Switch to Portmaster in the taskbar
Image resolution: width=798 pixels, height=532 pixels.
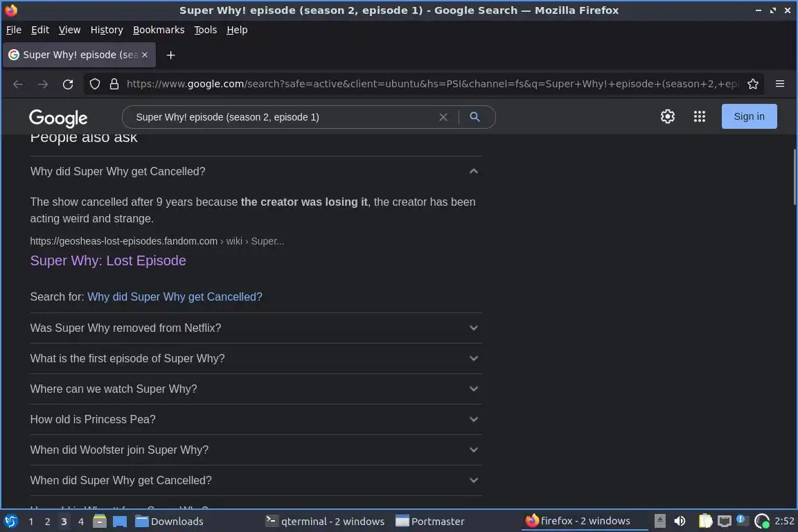tap(430, 522)
